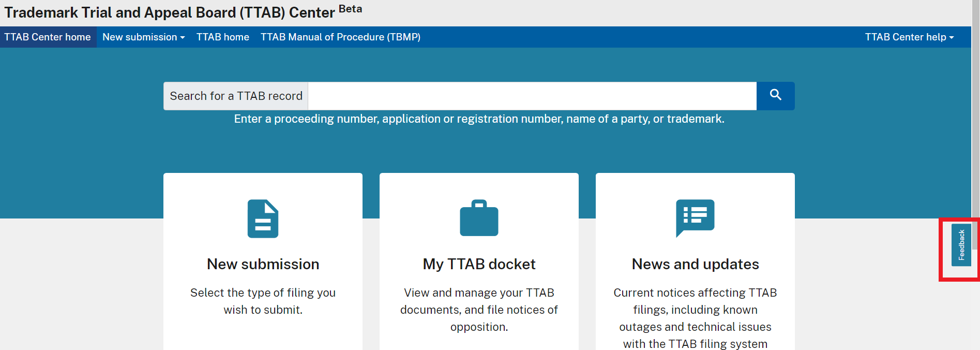
Task: Go to TTAB Center home tab
Action: coord(48,37)
